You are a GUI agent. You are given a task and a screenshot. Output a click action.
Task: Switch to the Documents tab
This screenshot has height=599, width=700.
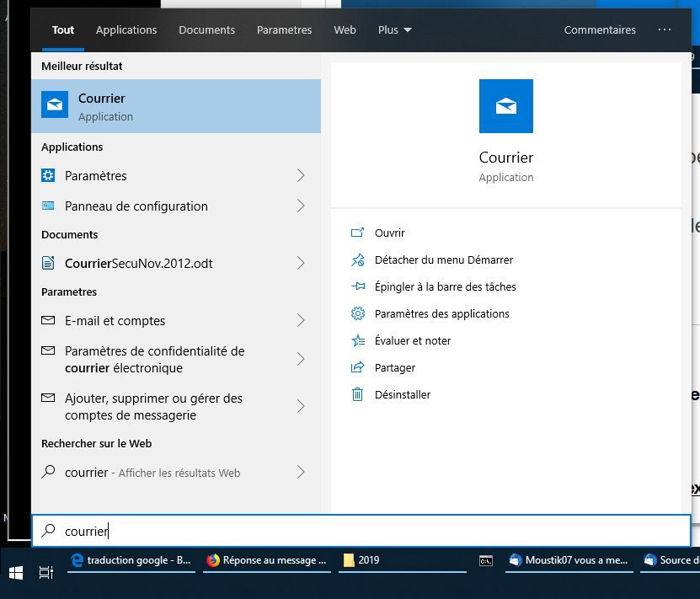point(206,29)
